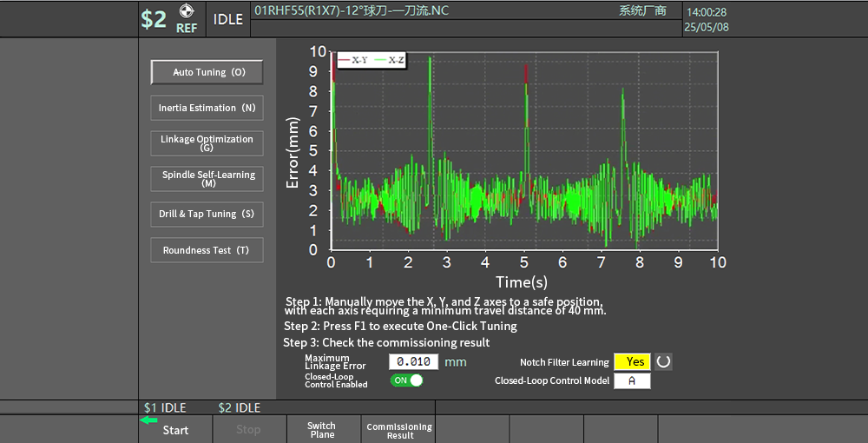The height and width of the screenshot is (443, 868).
Task: Choose Spindle Self-Learning (M)
Action: point(207,178)
